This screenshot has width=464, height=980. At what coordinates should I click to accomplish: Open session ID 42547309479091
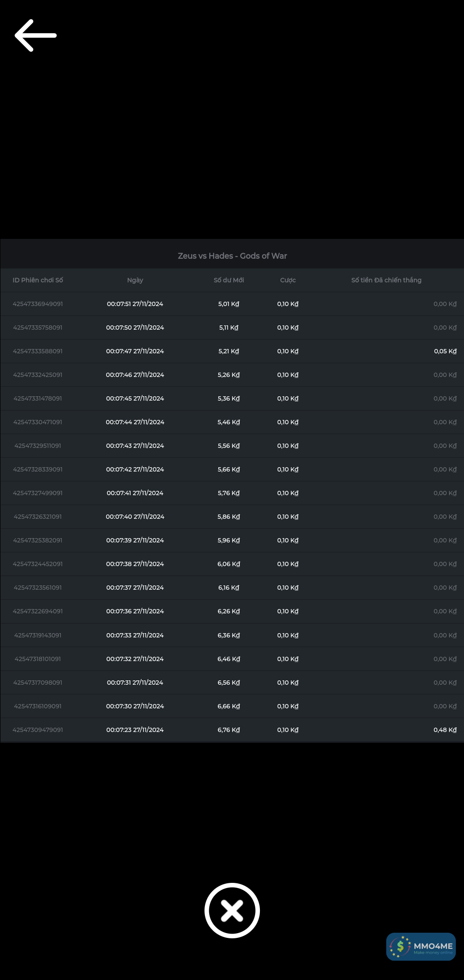[38, 730]
